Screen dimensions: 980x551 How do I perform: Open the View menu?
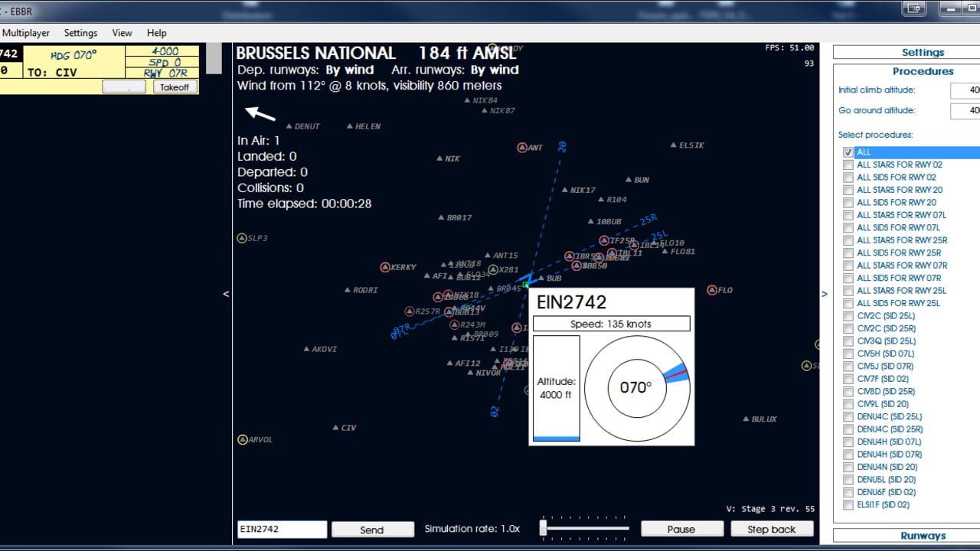coord(122,33)
